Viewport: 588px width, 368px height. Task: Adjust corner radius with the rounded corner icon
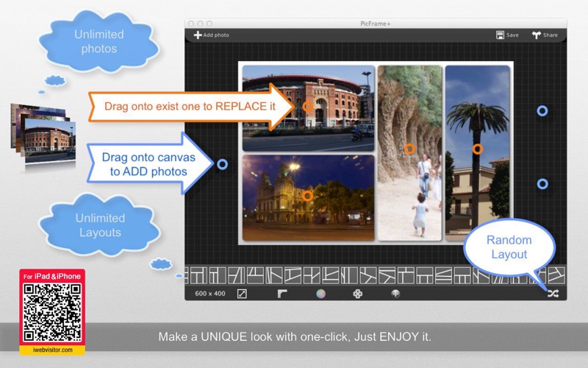282,294
